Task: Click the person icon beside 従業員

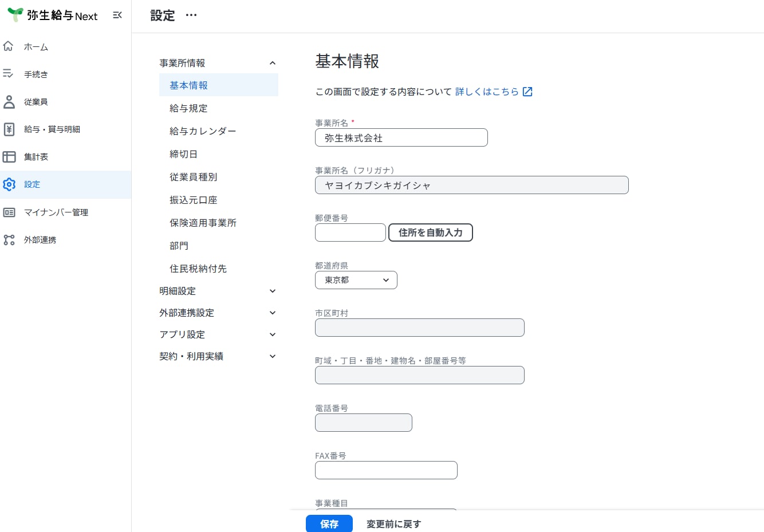Action: pyautogui.click(x=9, y=101)
